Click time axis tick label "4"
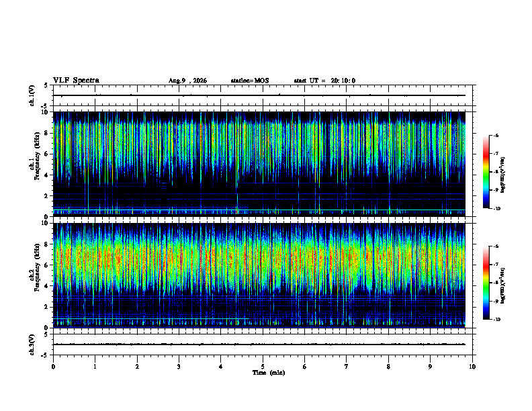Viewport: 532px width, 411px height. pyautogui.click(x=221, y=367)
